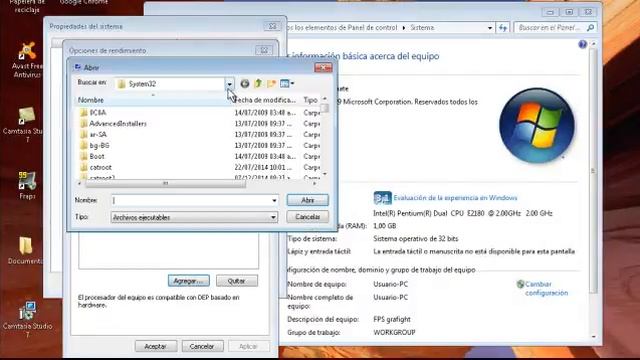
Task: Click the Quitar button
Action: point(237,281)
